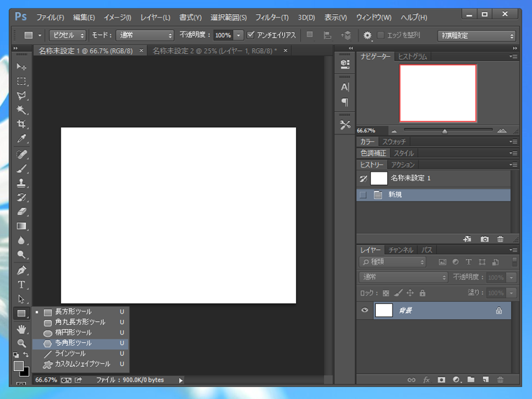This screenshot has width=532, height=399.
Task: Toggle the pixel layer filter icon
Action: tap(442, 262)
